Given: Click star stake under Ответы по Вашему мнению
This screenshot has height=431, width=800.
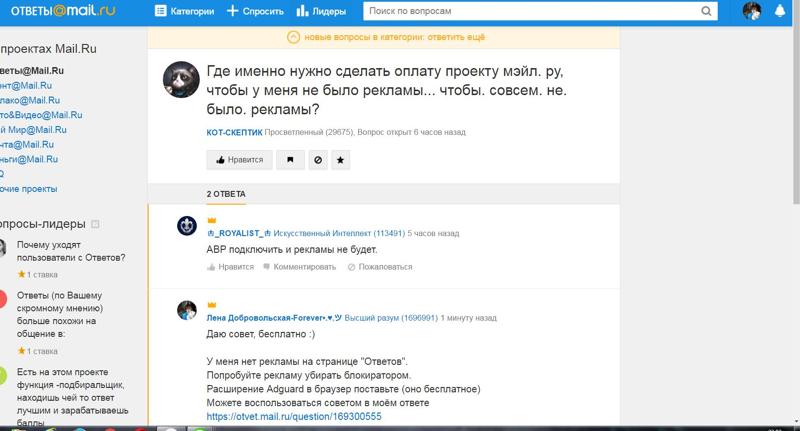Looking at the screenshot, I should (37, 351).
